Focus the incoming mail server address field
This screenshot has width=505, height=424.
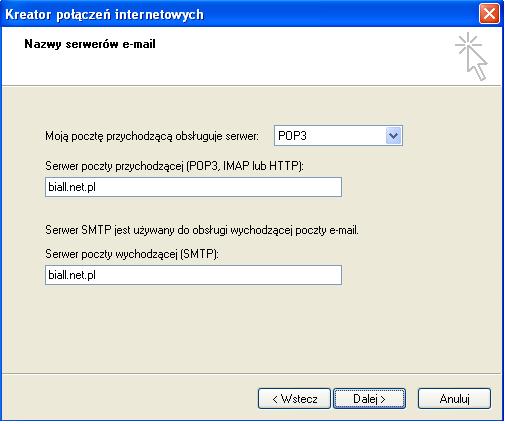coord(193,187)
